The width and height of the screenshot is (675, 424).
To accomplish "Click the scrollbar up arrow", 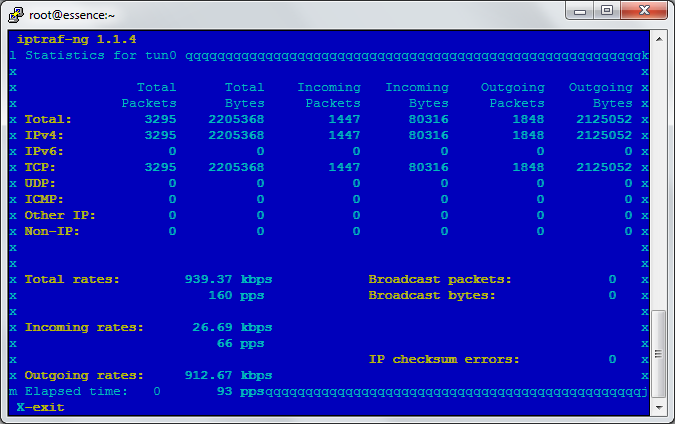I will [659, 37].
